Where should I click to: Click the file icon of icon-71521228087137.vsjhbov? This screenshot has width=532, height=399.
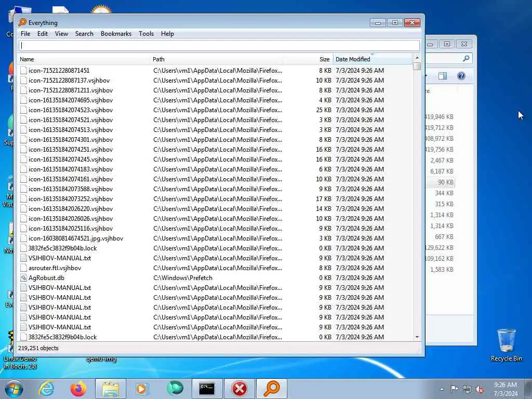(x=23, y=81)
